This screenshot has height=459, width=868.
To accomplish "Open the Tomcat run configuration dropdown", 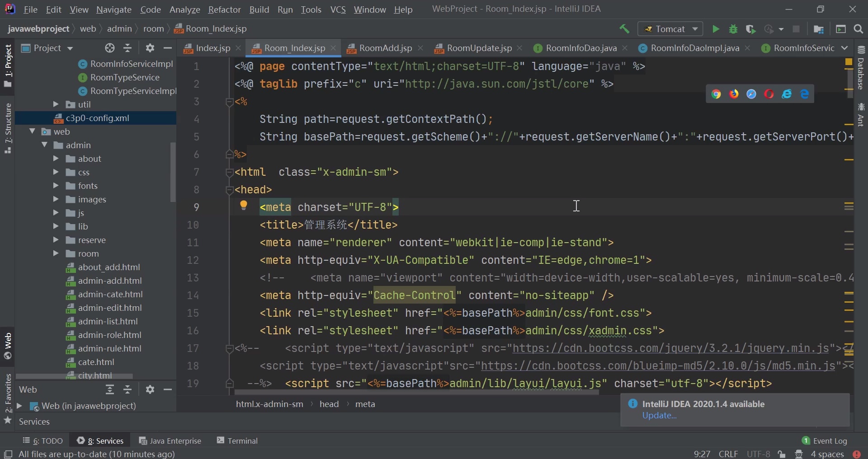I will tap(670, 29).
